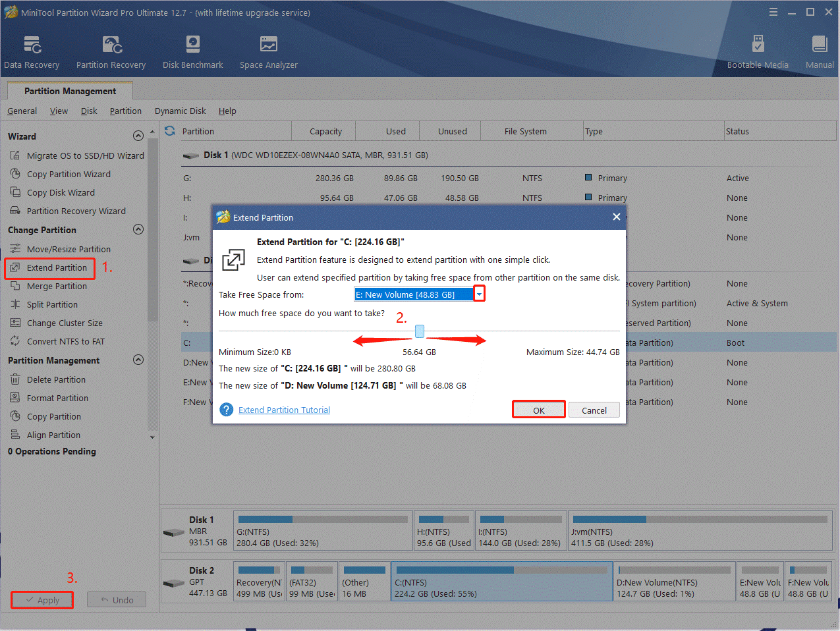
Task: Click the sidebar scroll-down arrow
Action: click(152, 437)
